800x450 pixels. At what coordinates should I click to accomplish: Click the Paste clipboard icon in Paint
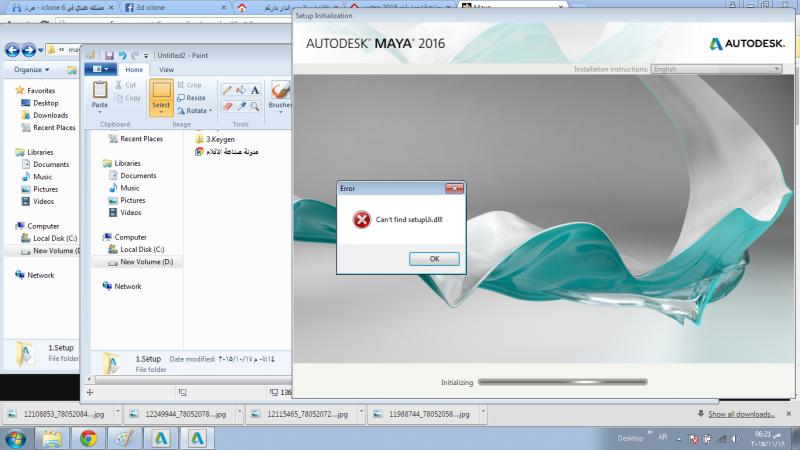[x=100, y=90]
